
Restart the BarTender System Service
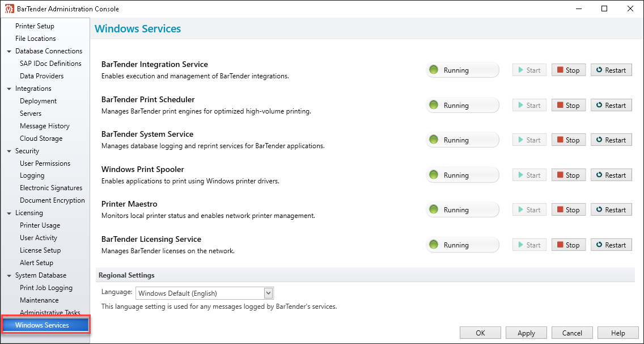(611, 140)
